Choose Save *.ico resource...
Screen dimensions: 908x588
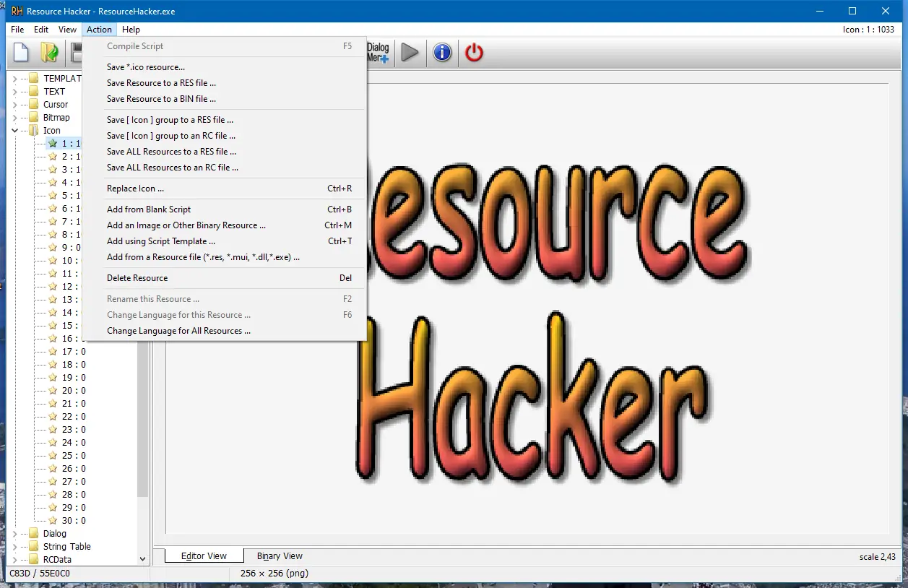coord(225,67)
